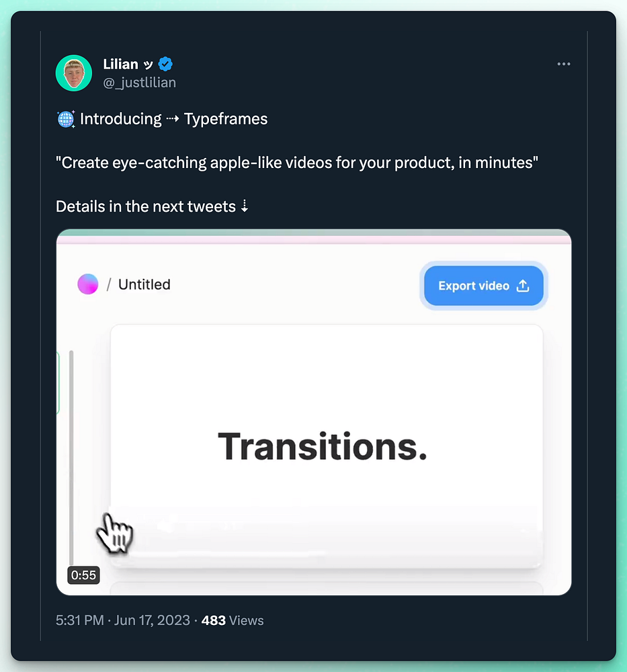Image resolution: width=627 pixels, height=672 pixels.
Task: Open the tweet's more options menu
Action: (x=564, y=65)
